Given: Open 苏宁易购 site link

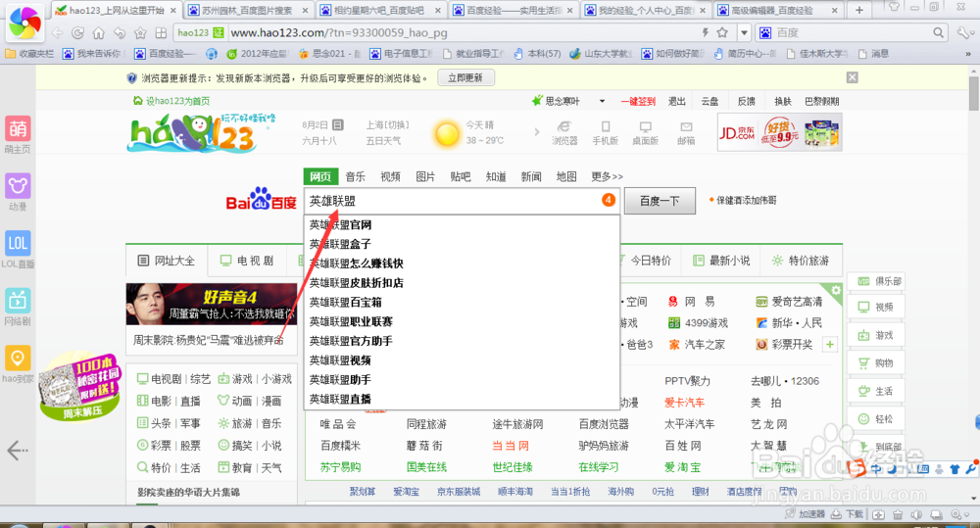Looking at the screenshot, I should click(340, 466).
